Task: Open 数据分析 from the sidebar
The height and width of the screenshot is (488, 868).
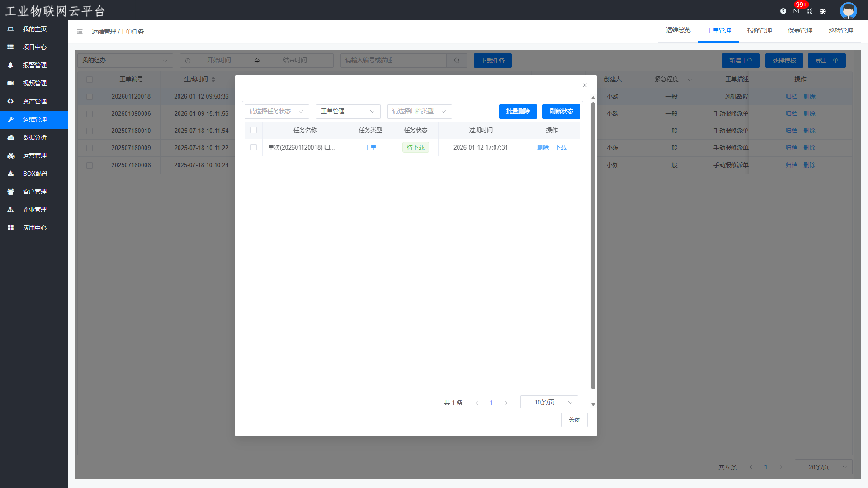Action: click(x=34, y=137)
